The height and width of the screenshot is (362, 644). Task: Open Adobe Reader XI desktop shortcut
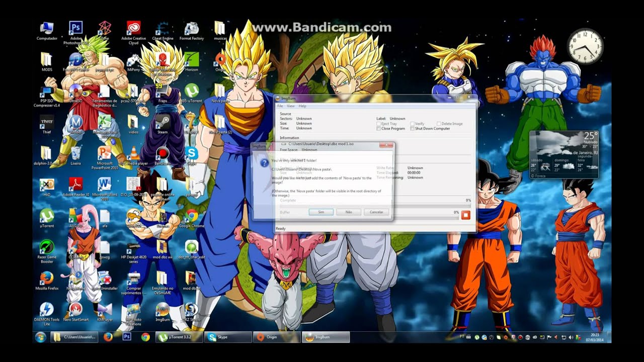[x=75, y=187]
